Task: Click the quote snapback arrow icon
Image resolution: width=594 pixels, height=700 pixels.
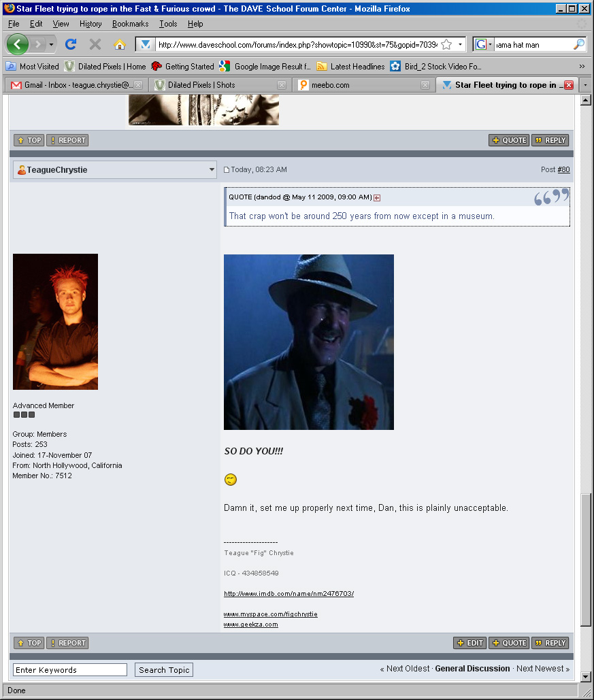Action: click(x=377, y=198)
